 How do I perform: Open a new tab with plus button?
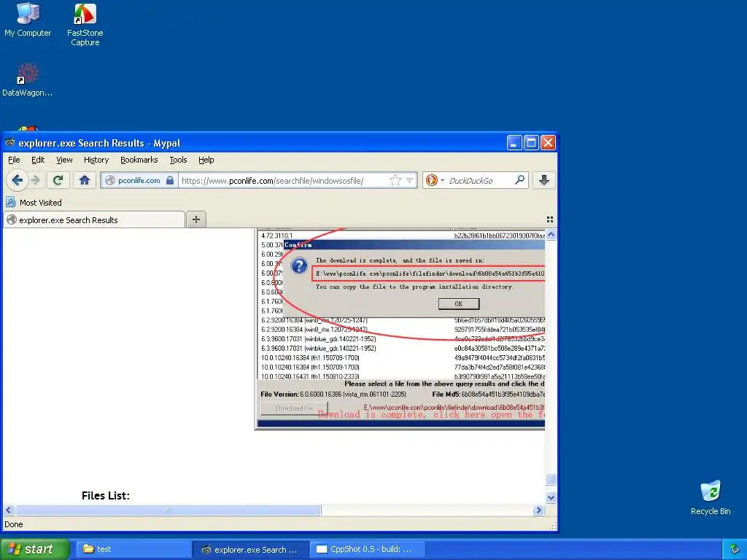click(x=196, y=219)
